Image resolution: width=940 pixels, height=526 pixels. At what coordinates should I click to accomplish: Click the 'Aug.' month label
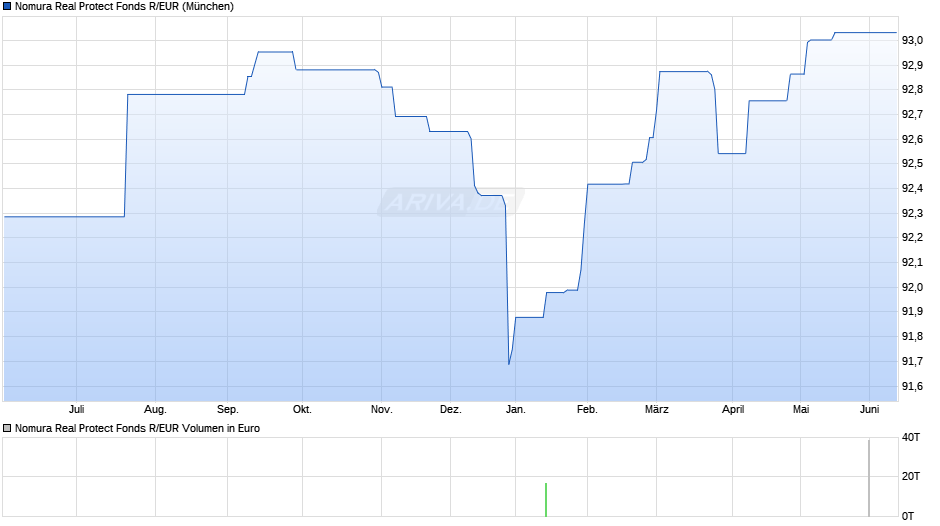click(x=155, y=410)
